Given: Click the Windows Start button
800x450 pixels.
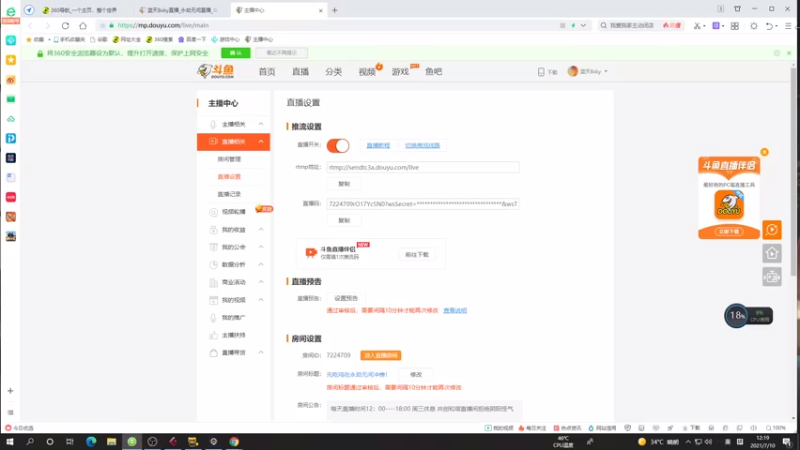Looking at the screenshot, I should (x=10, y=442).
